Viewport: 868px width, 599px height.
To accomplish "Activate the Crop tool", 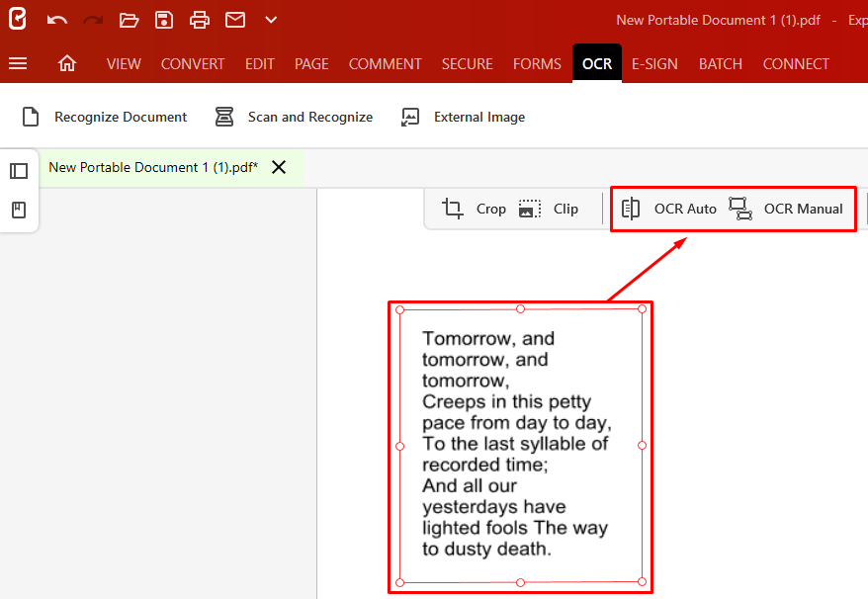I will click(x=474, y=209).
